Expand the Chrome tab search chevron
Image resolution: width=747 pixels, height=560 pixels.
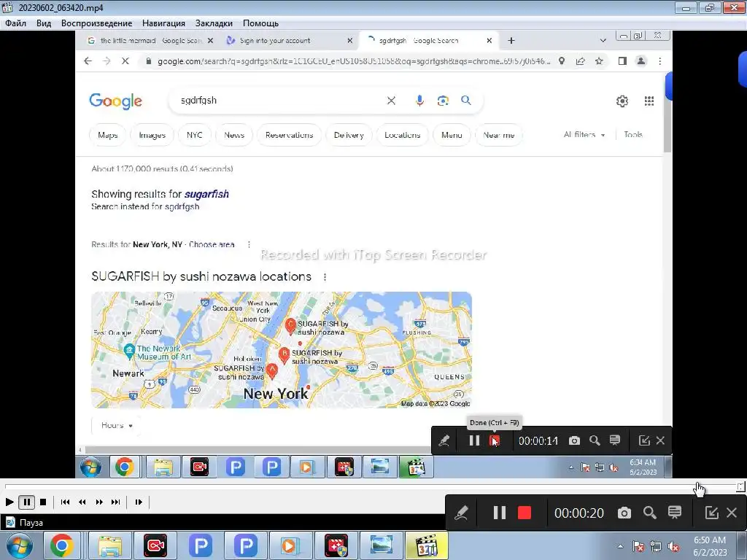pyautogui.click(x=603, y=41)
